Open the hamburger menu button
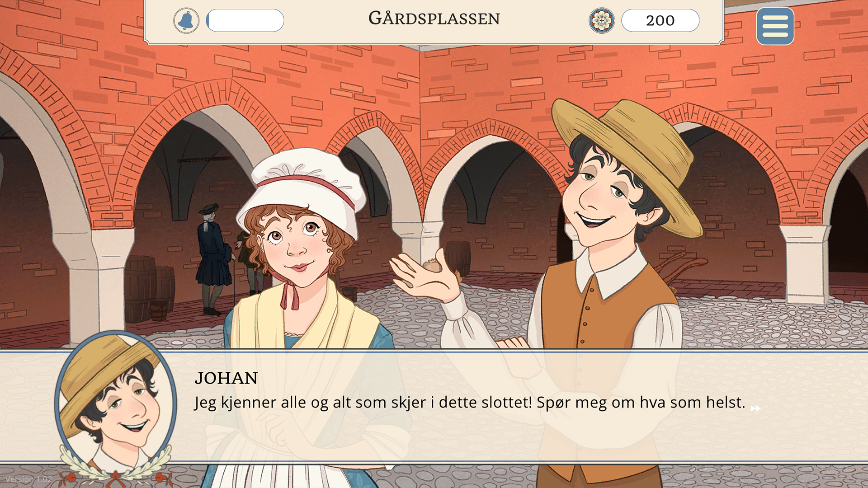Viewport: 868px width, 488px height. [x=775, y=26]
